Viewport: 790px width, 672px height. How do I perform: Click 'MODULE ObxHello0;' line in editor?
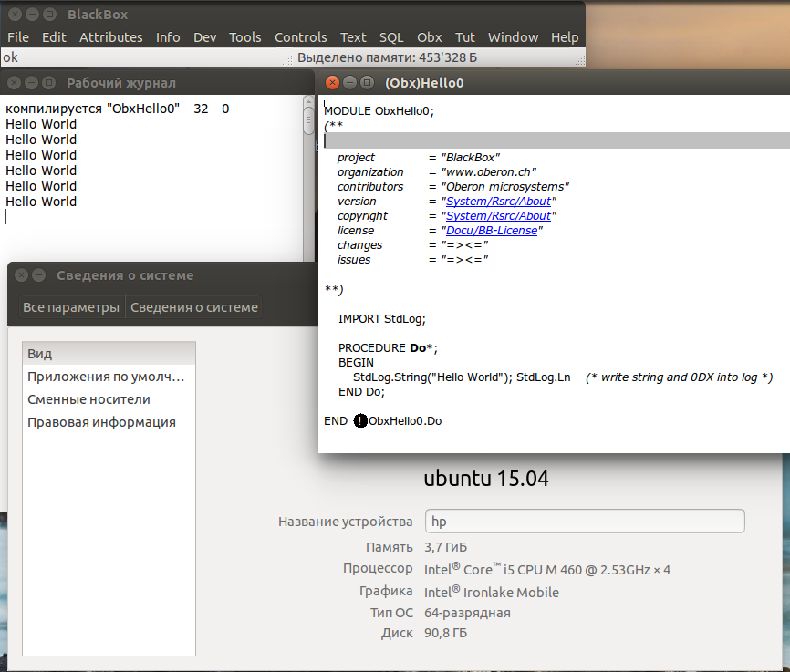379,111
